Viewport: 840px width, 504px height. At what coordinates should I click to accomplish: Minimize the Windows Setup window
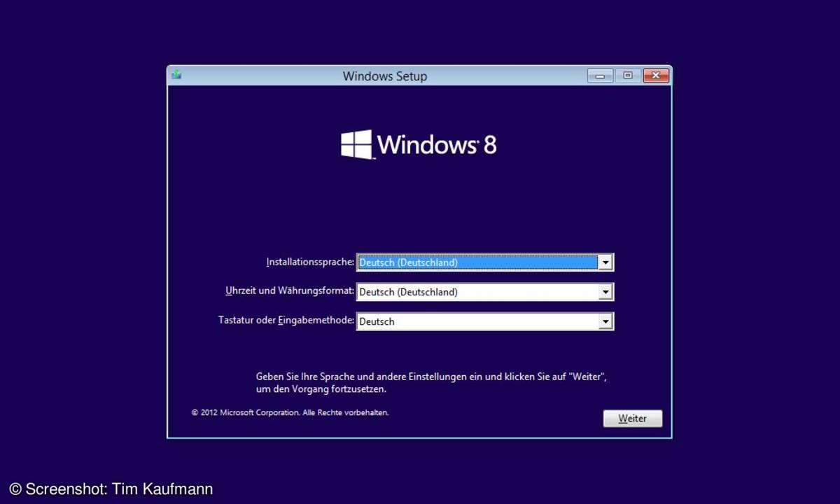(x=600, y=76)
